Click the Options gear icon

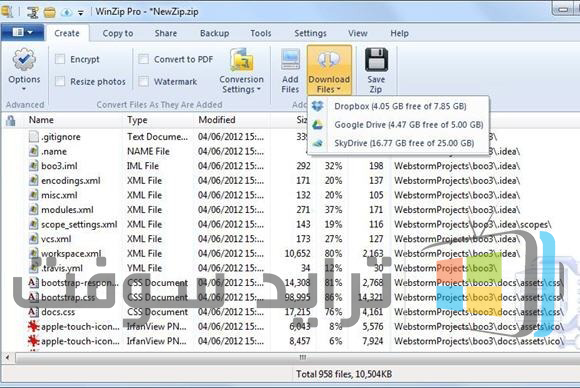(x=24, y=59)
